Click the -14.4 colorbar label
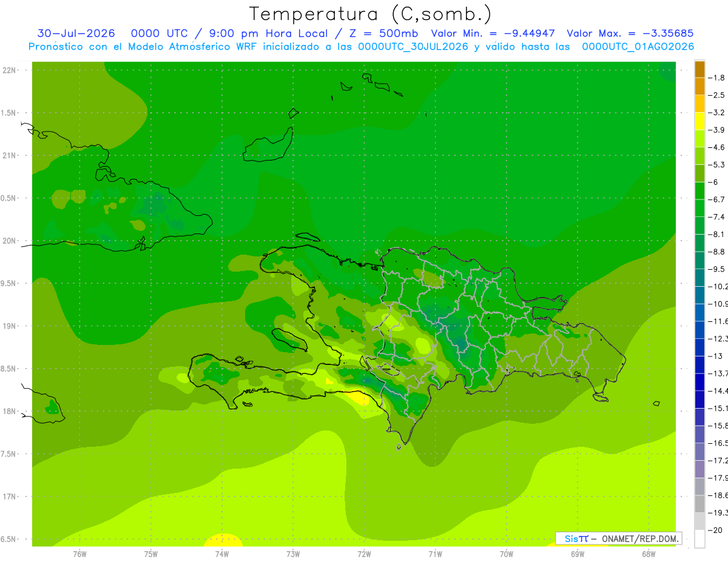728x562 pixels. click(718, 390)
